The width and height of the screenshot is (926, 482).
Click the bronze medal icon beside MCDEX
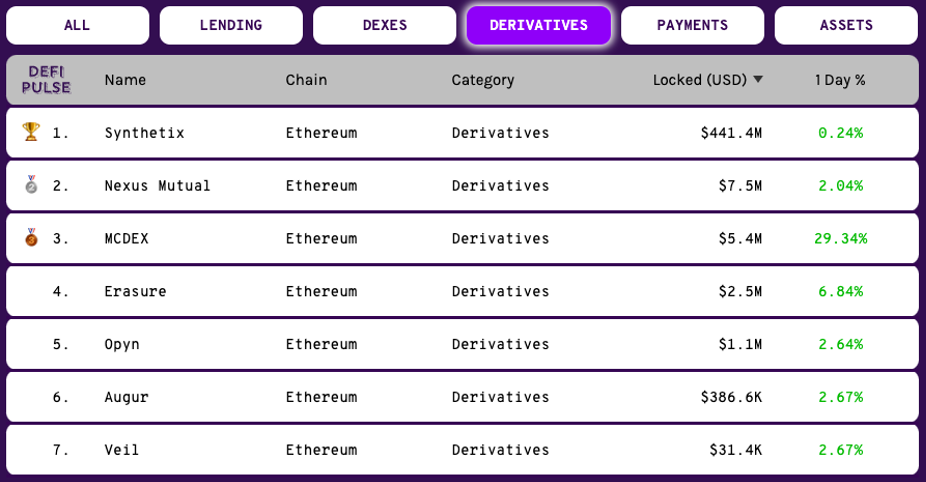(31, 237)
